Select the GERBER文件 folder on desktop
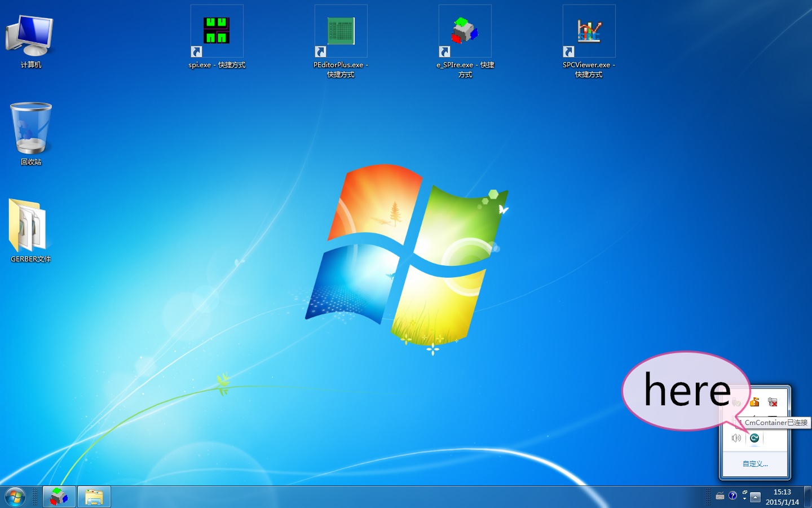812x508 pixels. tap(29, 227)
